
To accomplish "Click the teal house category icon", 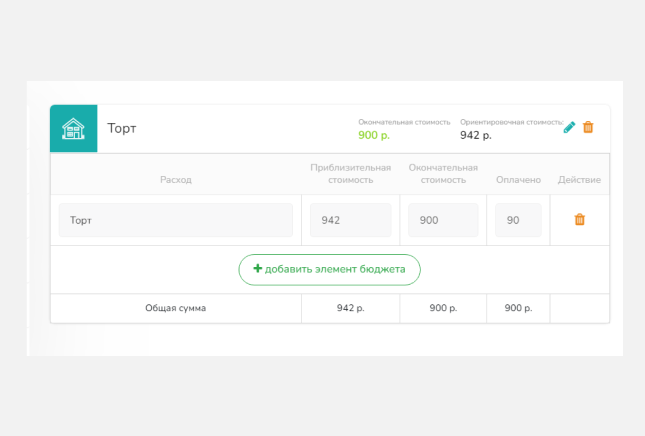I will point(73,129).
